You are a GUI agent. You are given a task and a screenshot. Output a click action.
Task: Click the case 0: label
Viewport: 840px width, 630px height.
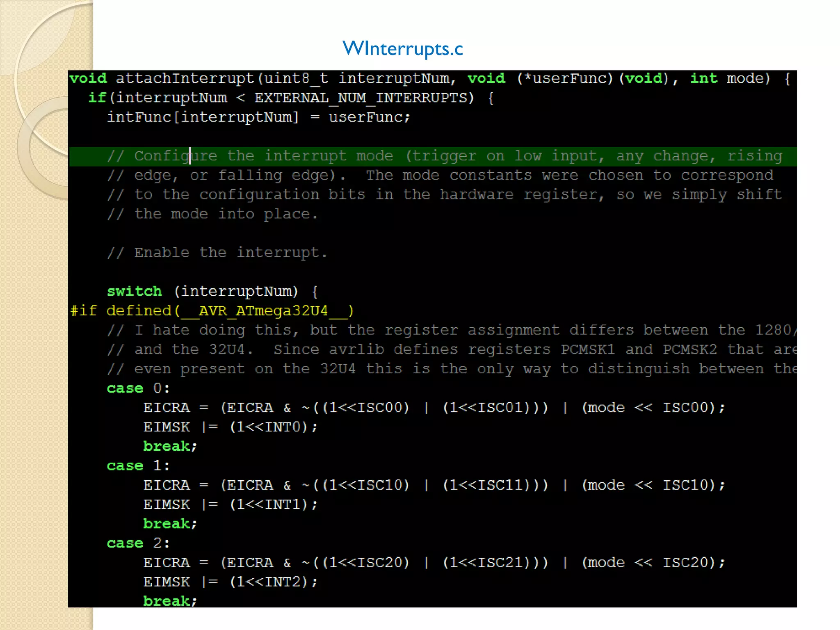[138, 388]
